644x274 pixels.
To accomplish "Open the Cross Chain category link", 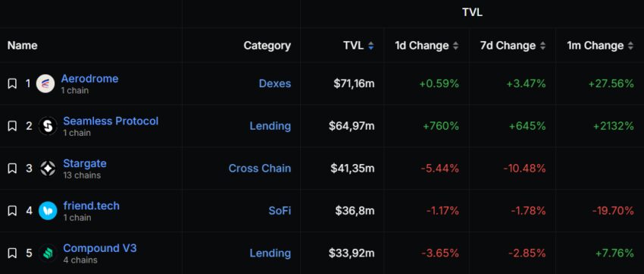I will pyautogui.click(x=260, y=168).
